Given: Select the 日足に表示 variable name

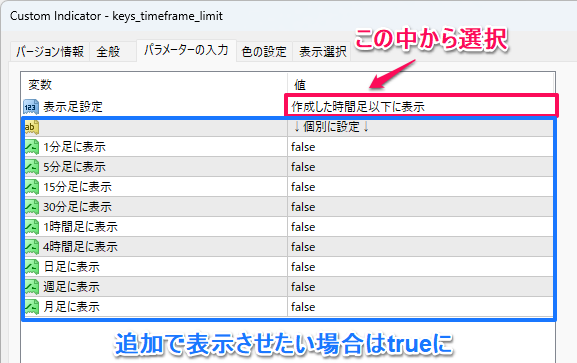Looking at the screenshot, I should coord(71,267).
